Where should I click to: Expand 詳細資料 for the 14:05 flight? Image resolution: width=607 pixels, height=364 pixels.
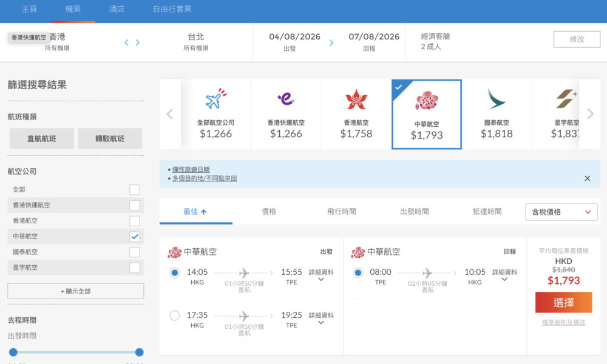[x=321, y=275]
